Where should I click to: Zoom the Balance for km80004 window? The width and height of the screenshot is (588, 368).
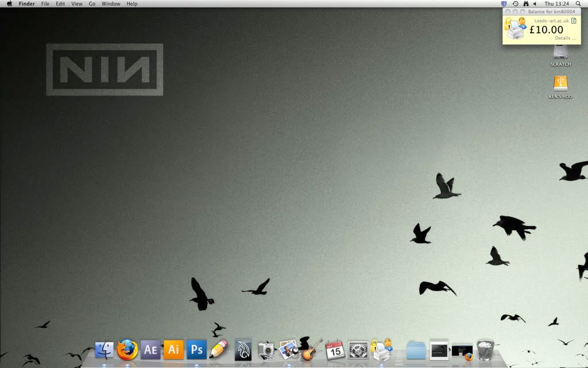(x=523, y=11)
